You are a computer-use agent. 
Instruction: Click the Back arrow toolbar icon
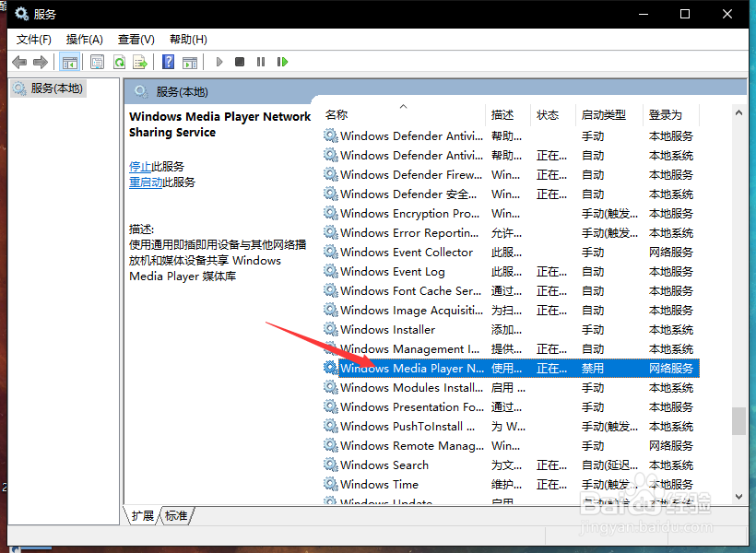click(x=19, y=62)
